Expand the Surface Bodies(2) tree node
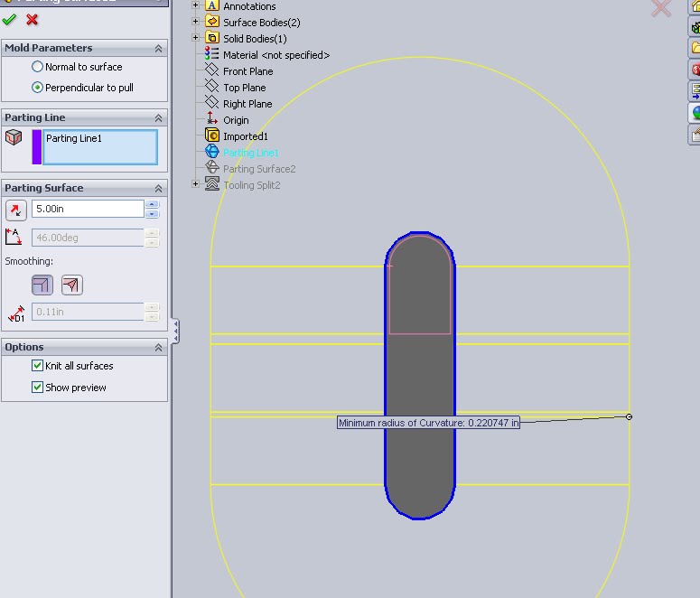 [x=195, y=21]
